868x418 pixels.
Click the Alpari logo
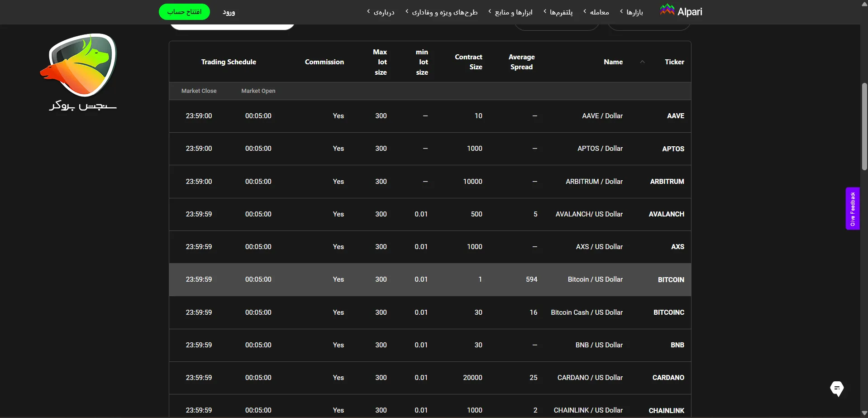click(x=681, y=11)
